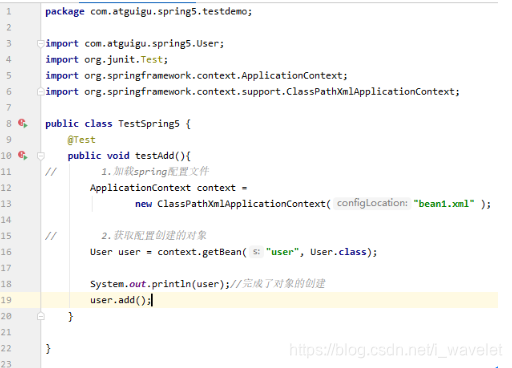Click the 's:' parameter hint in getBean

[256, 252]
